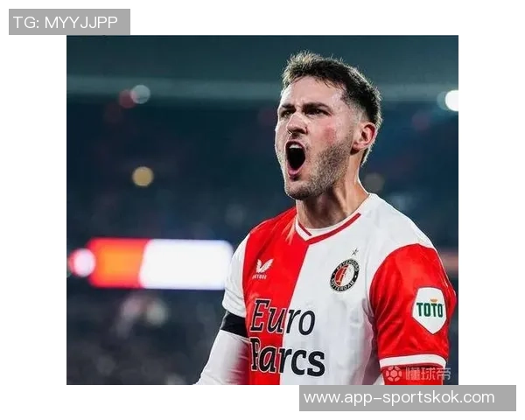Click the "Euro" sponsor word on shirt
This screenshot has height=420, width=525.
tap(283, 316)
